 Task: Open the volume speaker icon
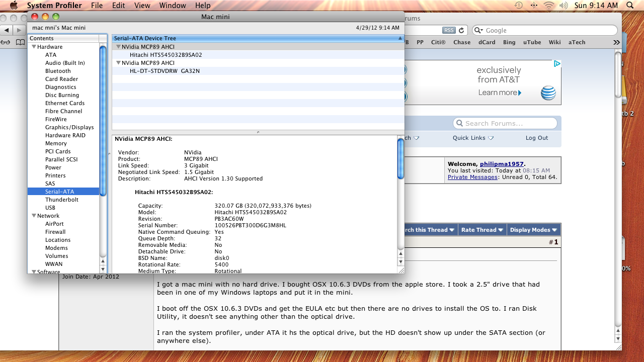tap(563, 6)
